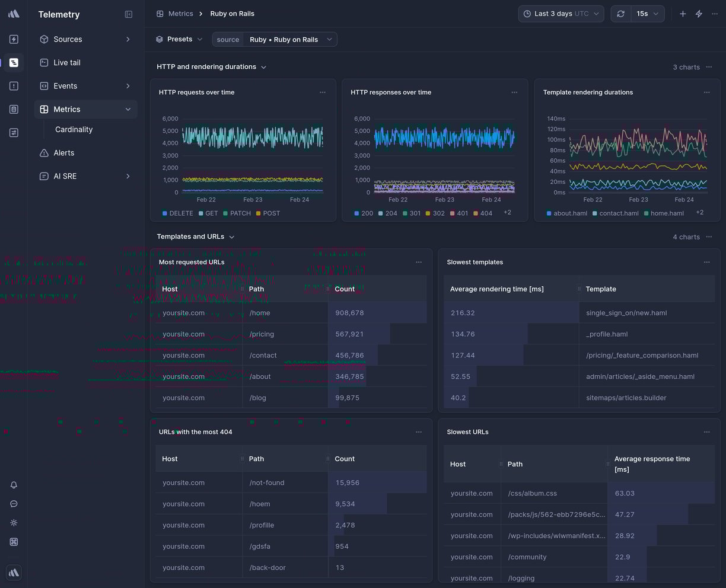Image resolution: width=726 pixels, height=588 pixels.
Task: Toggle the GET series in HTTP requests legend
Action: [x=208, y=213]
